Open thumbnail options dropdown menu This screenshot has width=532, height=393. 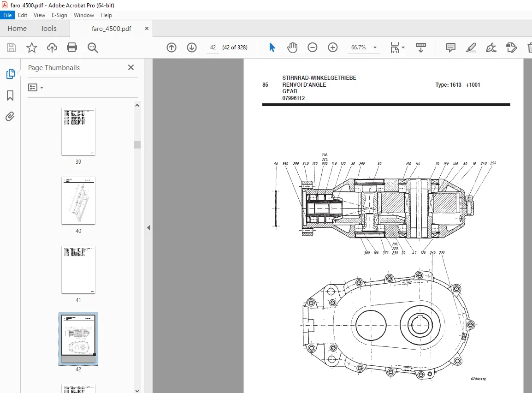[x=35, y=88]
